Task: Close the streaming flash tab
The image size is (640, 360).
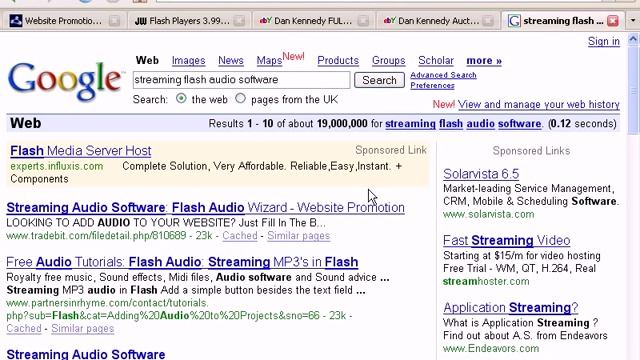Action: tap(613, 21)
